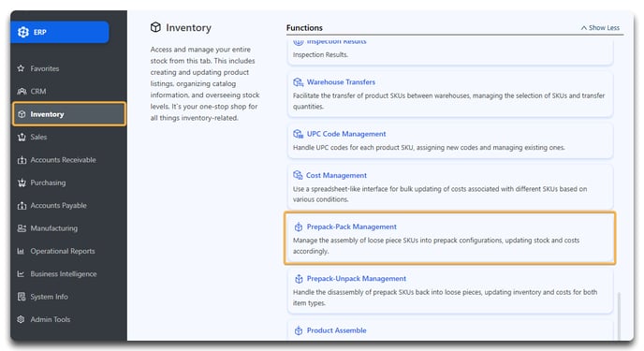644x351 pixels.
Task: Click the Prepack-Unpack description text
Action: click(x=445, y=298)
